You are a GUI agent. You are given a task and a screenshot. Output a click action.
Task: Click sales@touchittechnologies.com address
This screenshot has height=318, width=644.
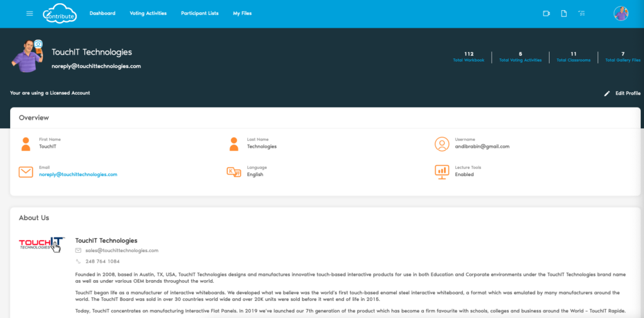click(x=121, y=250)
